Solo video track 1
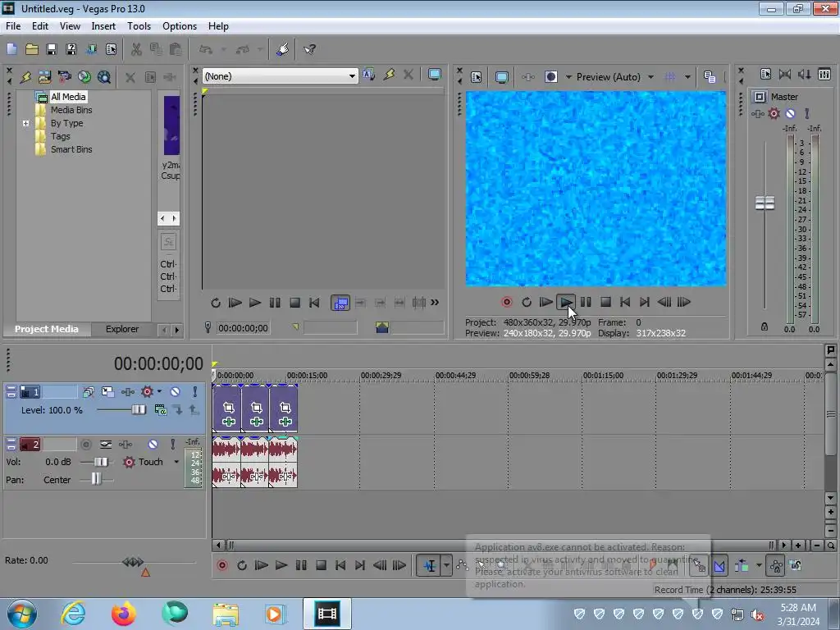 195,391
